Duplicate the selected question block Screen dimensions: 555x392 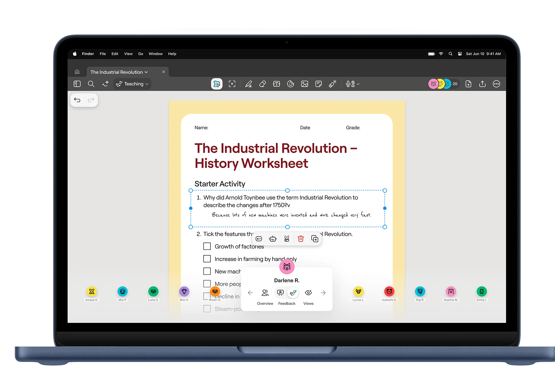point(314,239)
